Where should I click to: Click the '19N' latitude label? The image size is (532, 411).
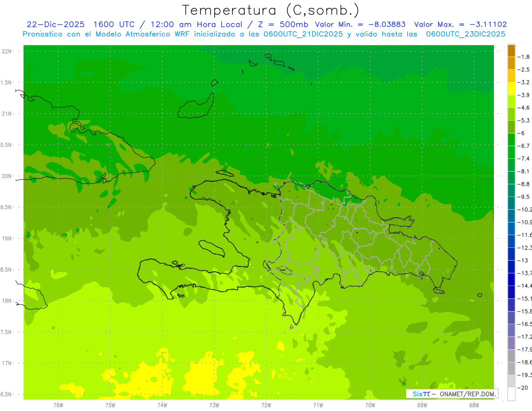click(x=7, y=239)
